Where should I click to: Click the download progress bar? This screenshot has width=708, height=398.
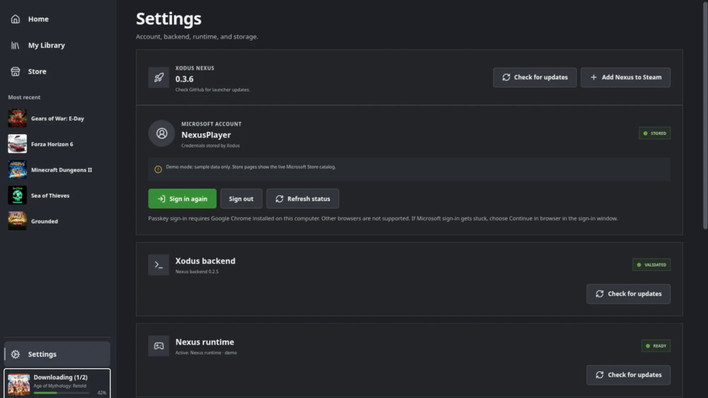click(61, 393)
